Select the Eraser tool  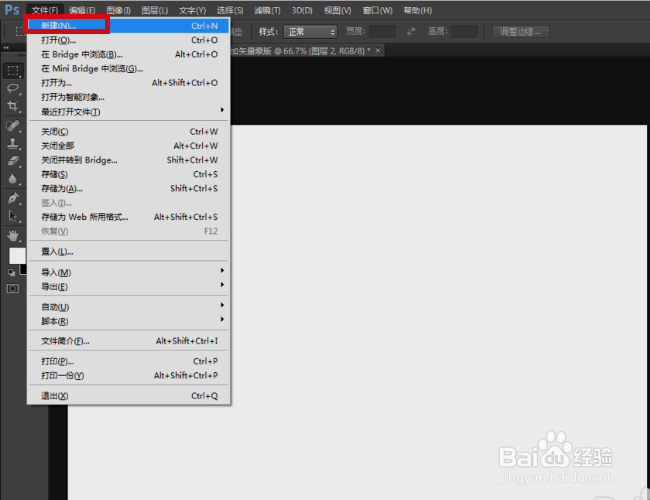(x=13, y=161)
